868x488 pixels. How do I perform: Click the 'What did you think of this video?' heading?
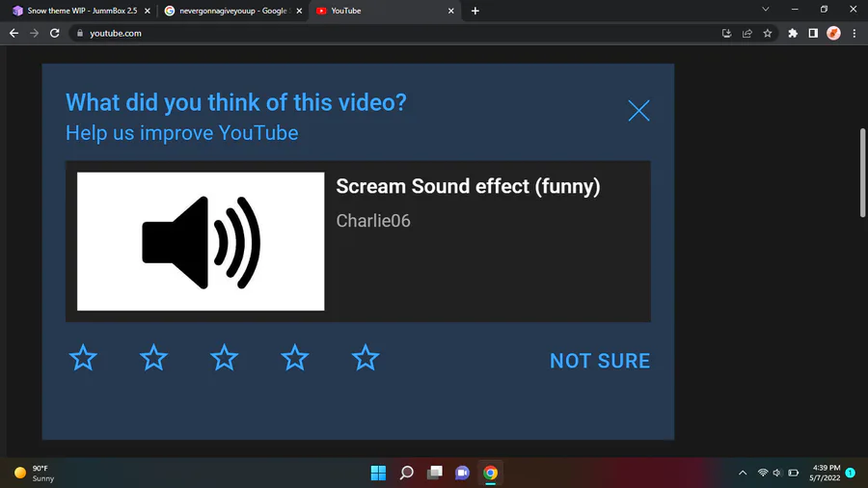pyautogui.click(x=236, y=102)
